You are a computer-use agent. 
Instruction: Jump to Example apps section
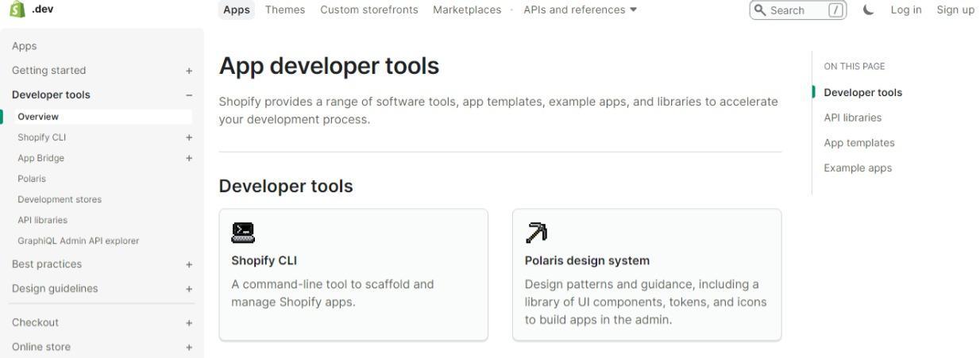click(858, 168)
